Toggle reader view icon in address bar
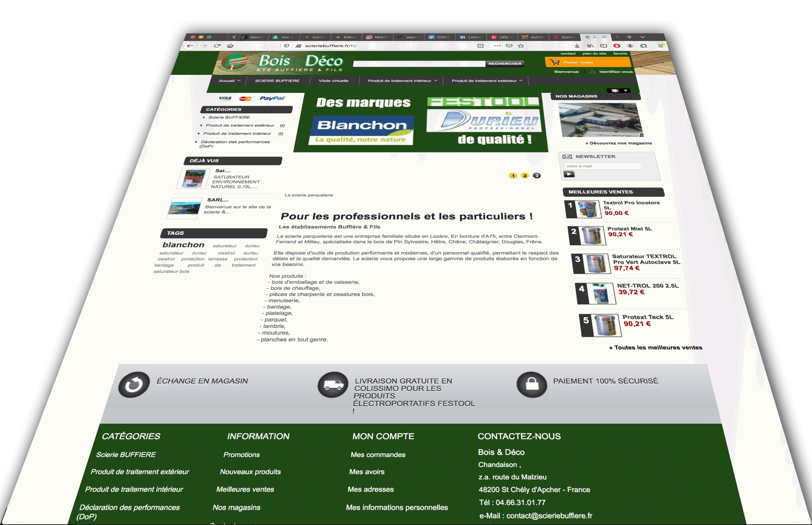The image size is (812, 525). pos(480,46)
